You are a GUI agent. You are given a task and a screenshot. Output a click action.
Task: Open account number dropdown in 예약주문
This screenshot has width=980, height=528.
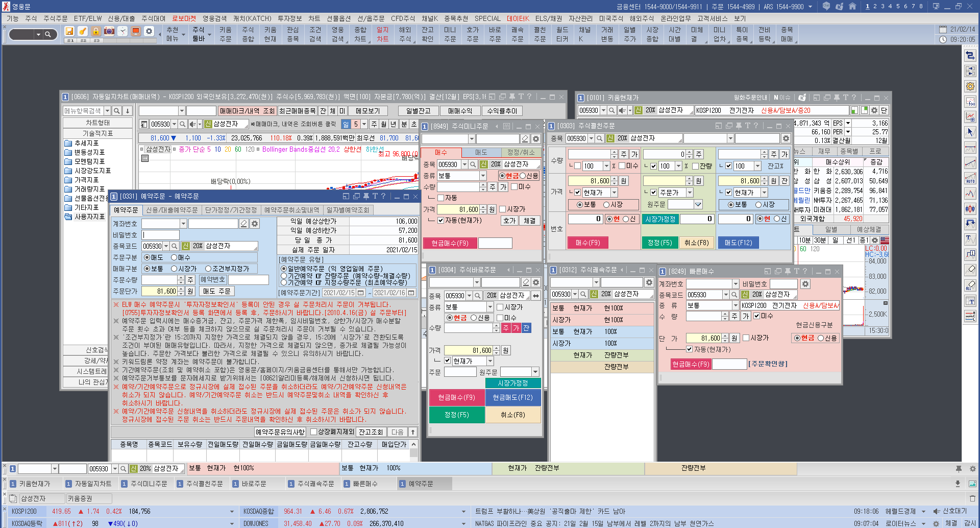tap(183, 224)
